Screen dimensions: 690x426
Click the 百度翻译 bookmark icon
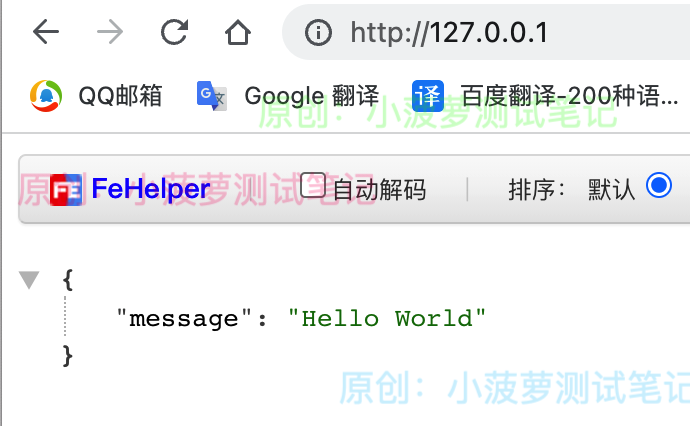tap(428, 96)
